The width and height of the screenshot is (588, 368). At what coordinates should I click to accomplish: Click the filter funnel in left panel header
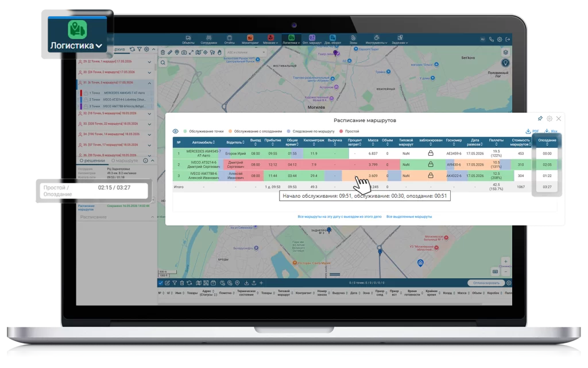(140, 49)
